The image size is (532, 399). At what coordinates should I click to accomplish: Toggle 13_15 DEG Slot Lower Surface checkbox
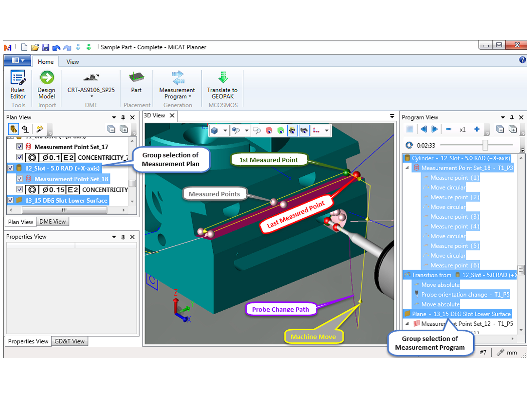click(x=10, y=200)
